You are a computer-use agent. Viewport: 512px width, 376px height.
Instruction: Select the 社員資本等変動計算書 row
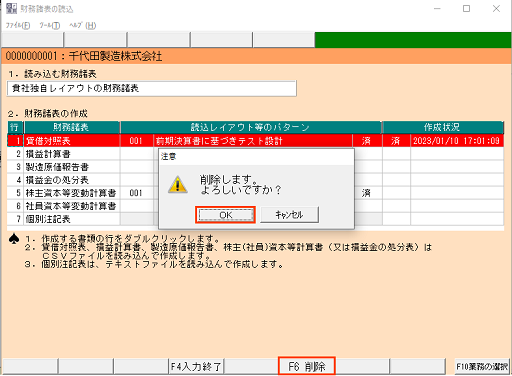[x=255, y=206]
